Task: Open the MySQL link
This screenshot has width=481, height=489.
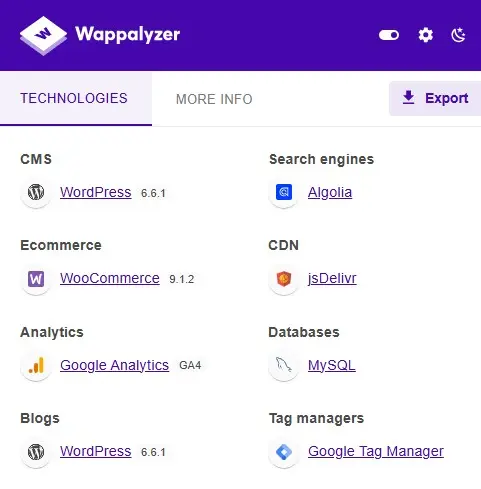Action: tap(332, 365)
